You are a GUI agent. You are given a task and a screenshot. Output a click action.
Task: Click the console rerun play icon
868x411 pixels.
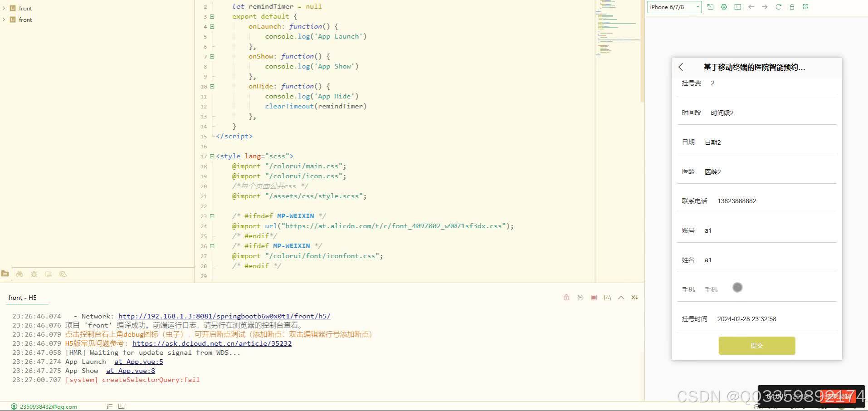point(580,298)
